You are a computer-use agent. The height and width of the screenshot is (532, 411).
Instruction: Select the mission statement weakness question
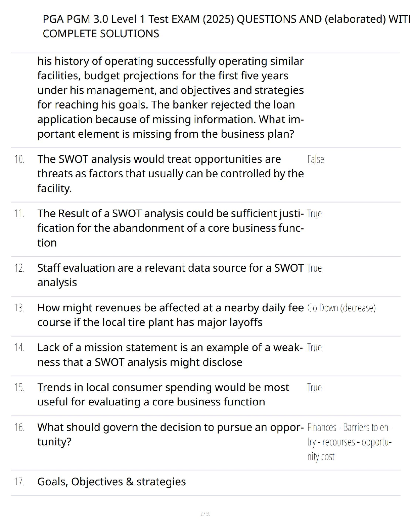(170, 355)
